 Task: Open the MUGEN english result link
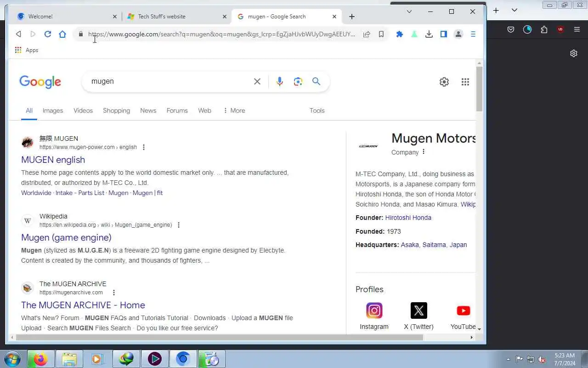tap(53, 160)
